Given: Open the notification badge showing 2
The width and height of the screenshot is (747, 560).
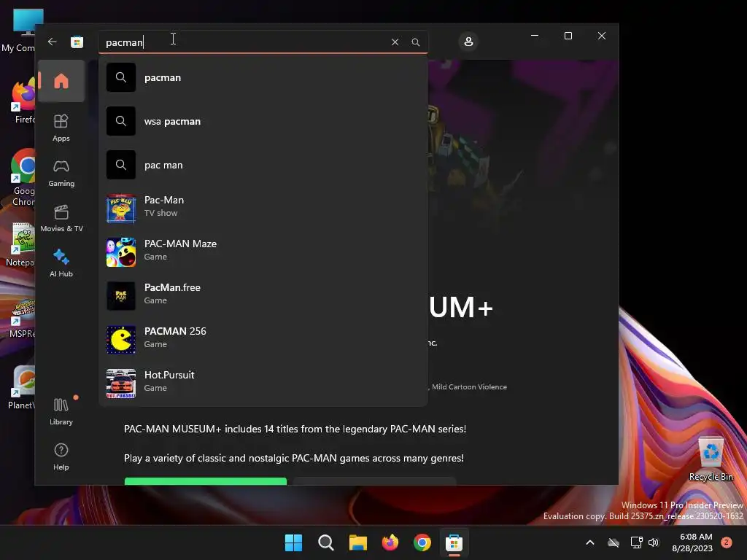Looking at the screenshot, I should pyautogui.click(x=727, y=542).
